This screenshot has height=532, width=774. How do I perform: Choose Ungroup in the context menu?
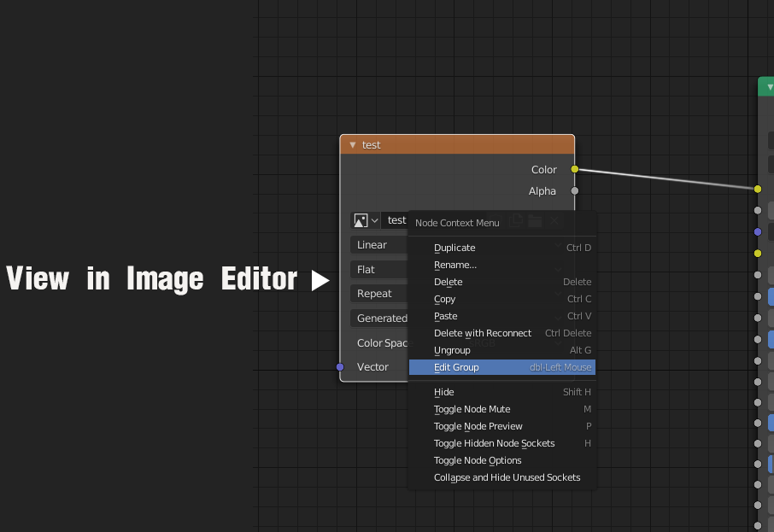coord(502,350)
